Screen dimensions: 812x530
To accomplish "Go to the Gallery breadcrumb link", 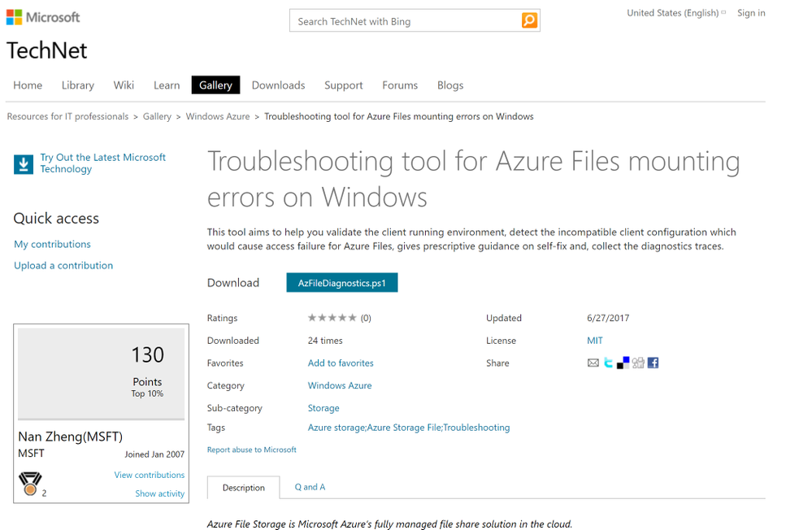I will pos(157,116).
